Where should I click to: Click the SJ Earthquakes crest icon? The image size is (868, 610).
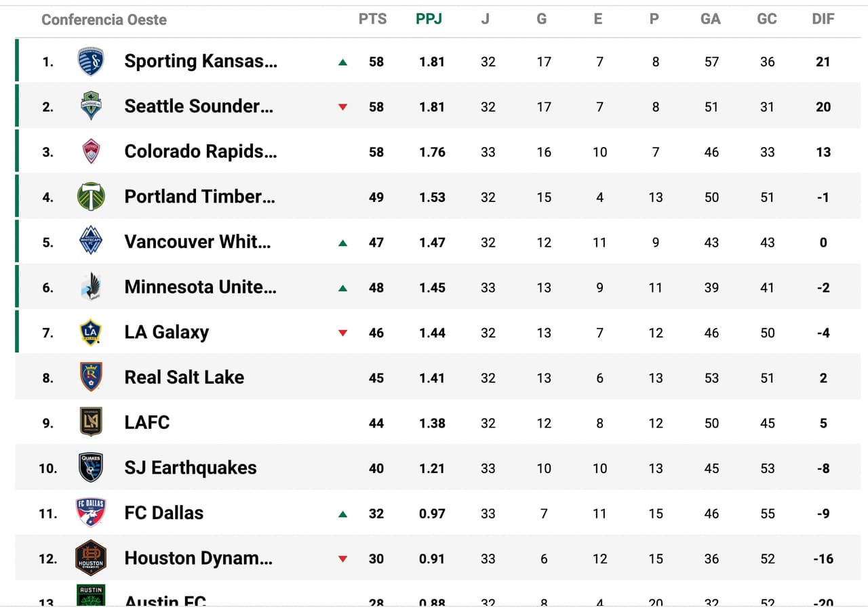click(x=91, y=468)
